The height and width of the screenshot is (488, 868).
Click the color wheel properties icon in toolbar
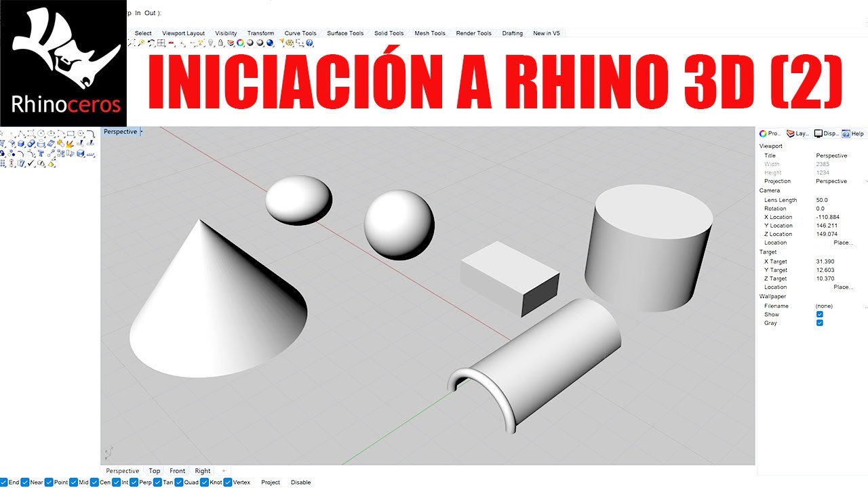[240, 43]
